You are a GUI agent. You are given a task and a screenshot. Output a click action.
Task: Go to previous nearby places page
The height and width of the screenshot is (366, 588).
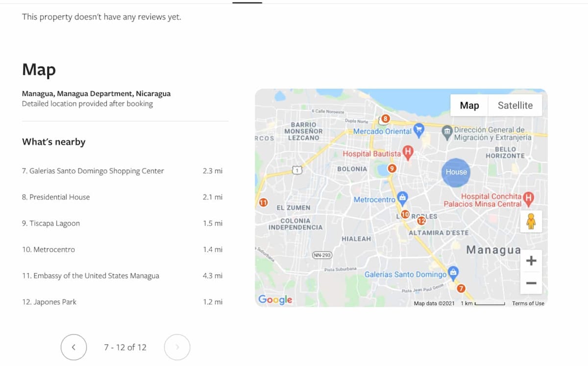73,347
